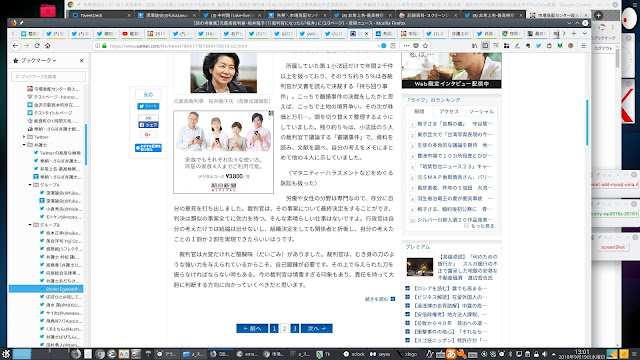The width and height of the screenshot is (640, 360).
Task: Click the Firefox forward arrow
Action: coord(27,46)
